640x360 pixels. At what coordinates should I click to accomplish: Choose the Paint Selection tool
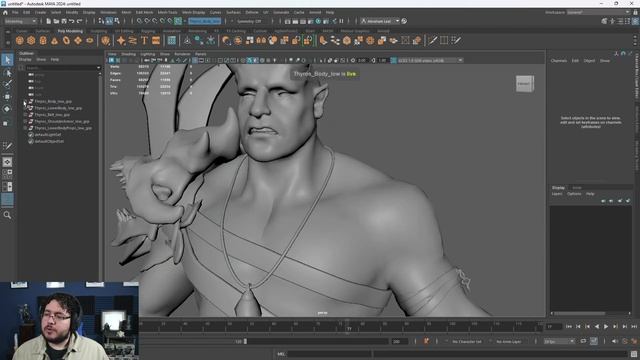[x=7, y=84]
